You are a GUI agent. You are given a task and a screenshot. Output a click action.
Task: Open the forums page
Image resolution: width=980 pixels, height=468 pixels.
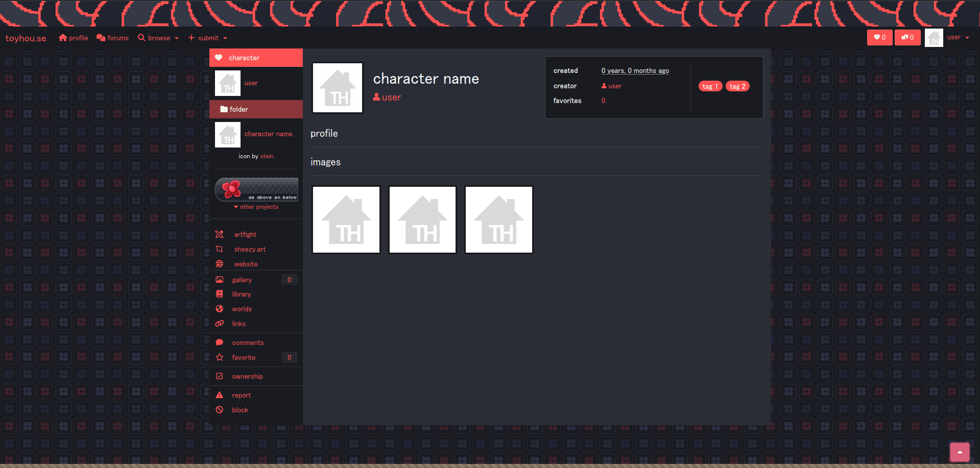(x=112, y=37)
